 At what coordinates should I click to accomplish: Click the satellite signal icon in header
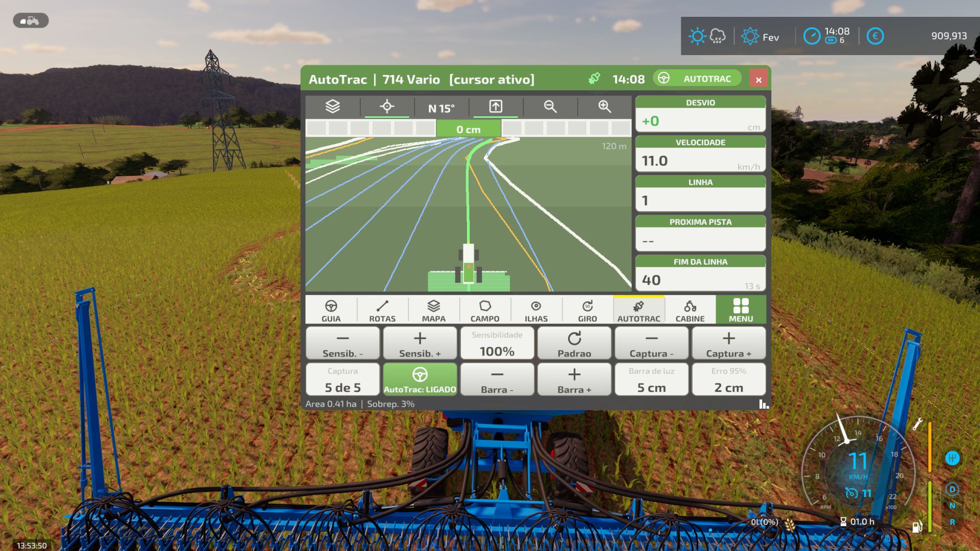point(594,79)
